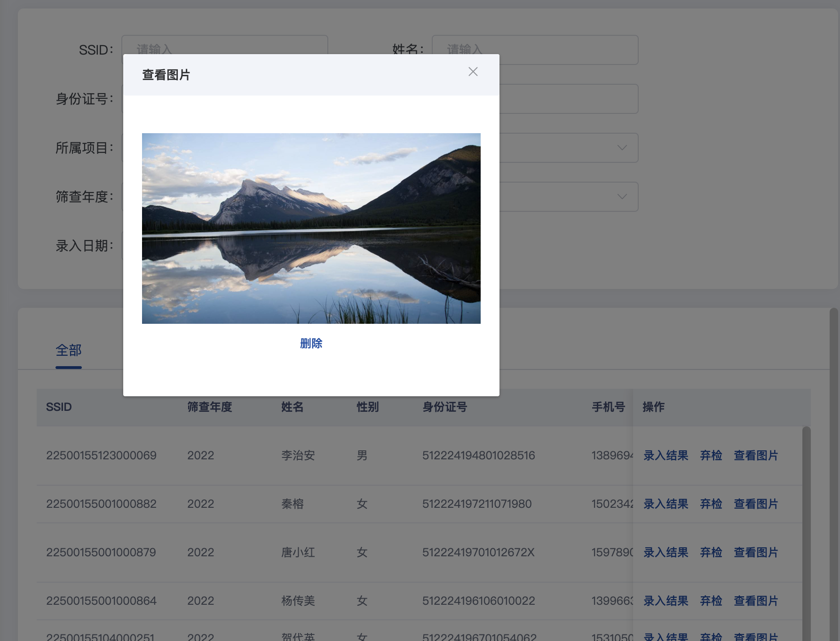Viewport: 840px width, 641px height.
Task: Click 弃检 for 秦榕
Action: click(x=711, y=504)
